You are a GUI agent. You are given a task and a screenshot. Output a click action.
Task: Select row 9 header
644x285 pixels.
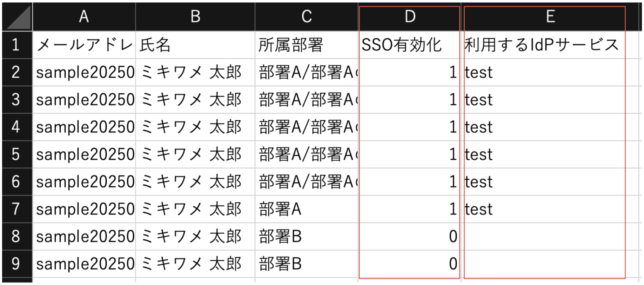pos(16,264)
